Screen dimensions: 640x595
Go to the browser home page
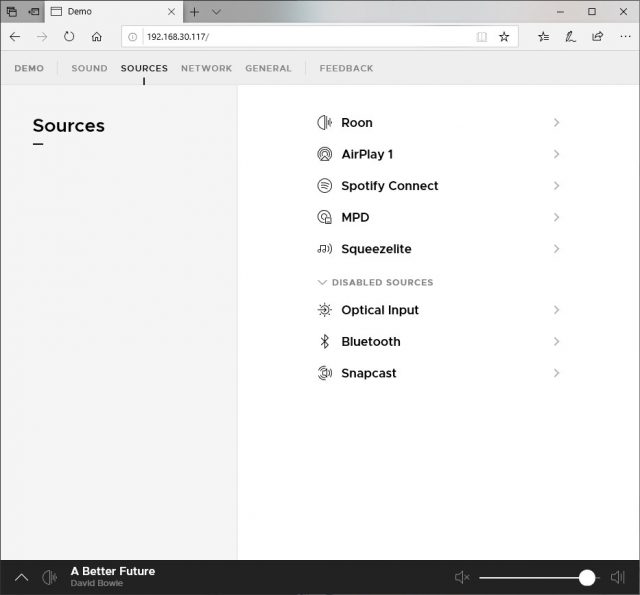(96, 37)
